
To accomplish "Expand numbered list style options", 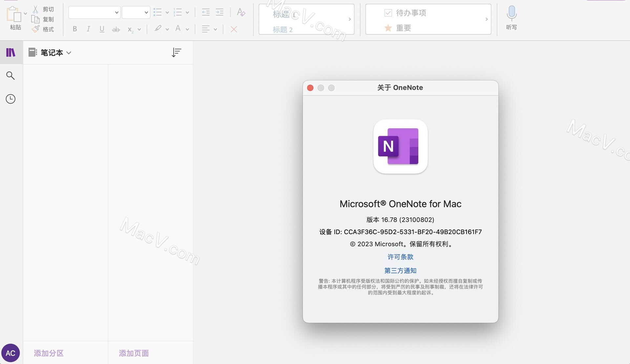I will pyautogui.click(x=187, y=13).
